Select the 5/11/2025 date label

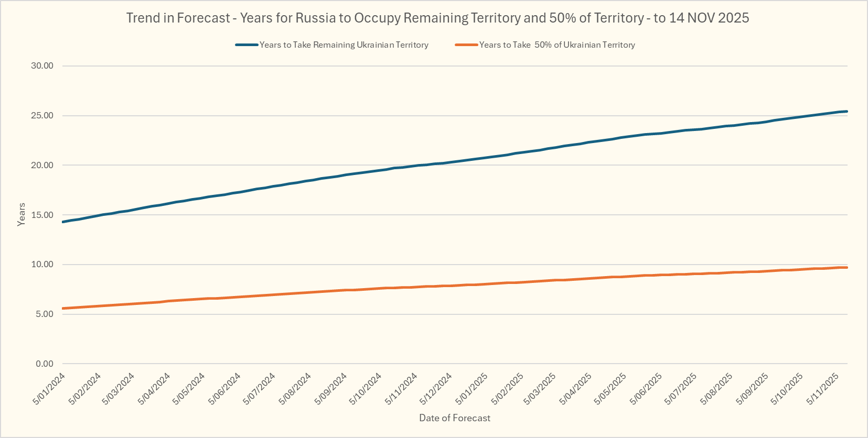[823, 388]
